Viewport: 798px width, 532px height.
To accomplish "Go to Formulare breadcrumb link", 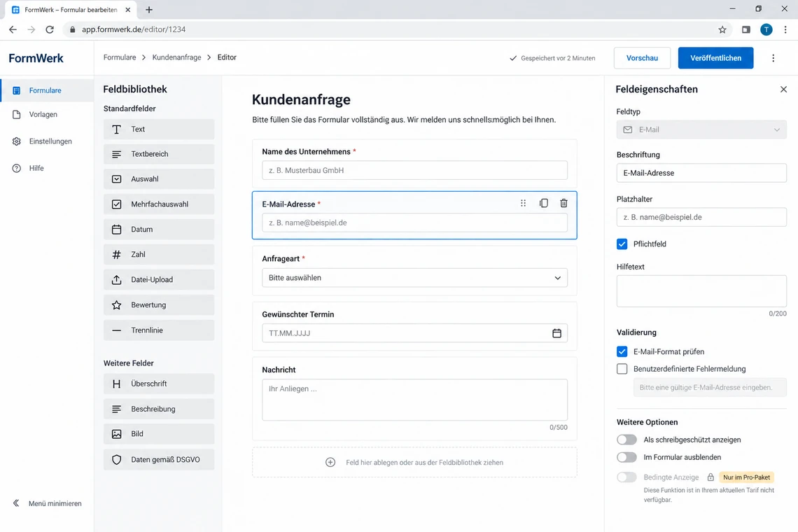I will [x=120, y=57].
